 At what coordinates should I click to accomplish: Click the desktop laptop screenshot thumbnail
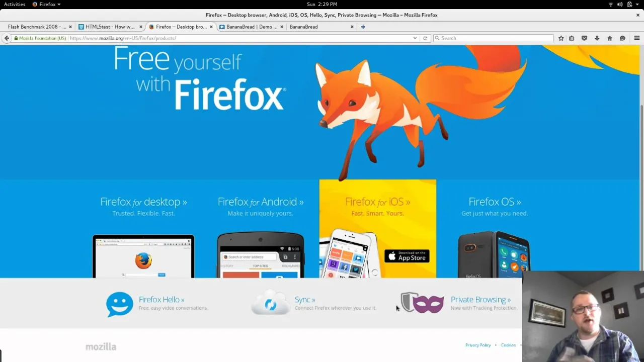click(143, 256)
